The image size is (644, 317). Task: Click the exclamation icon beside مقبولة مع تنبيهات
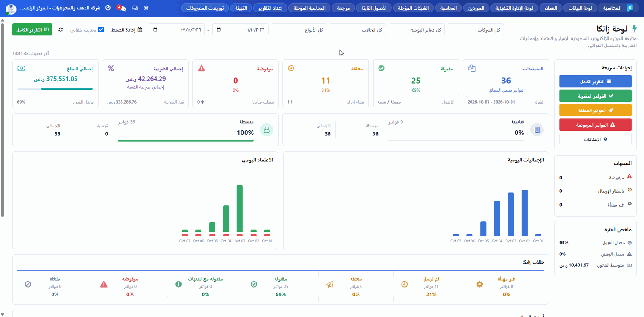point(178,284)
